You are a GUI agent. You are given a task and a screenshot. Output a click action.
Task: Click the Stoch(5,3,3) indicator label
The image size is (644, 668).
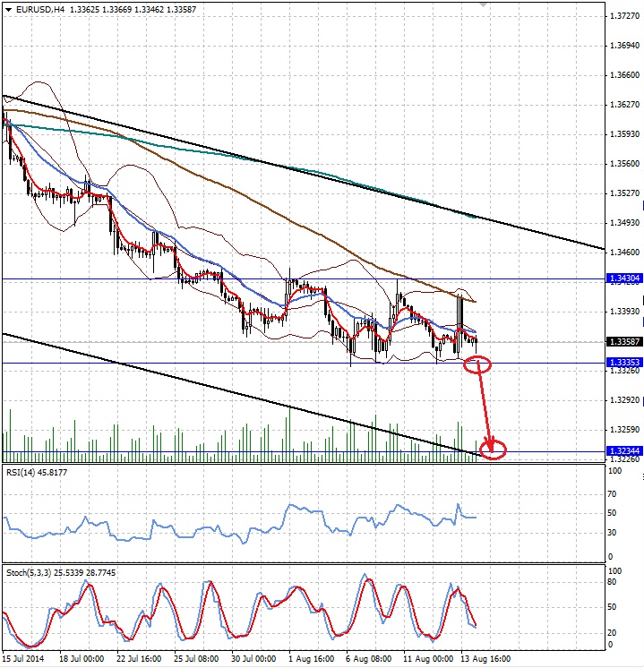coord(61,573)
